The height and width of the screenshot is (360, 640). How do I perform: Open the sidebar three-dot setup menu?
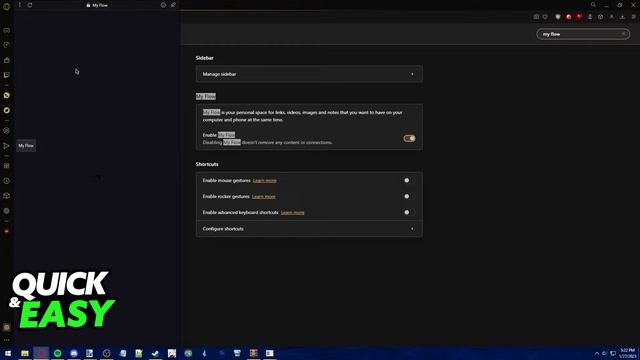[x=7, y=340]
